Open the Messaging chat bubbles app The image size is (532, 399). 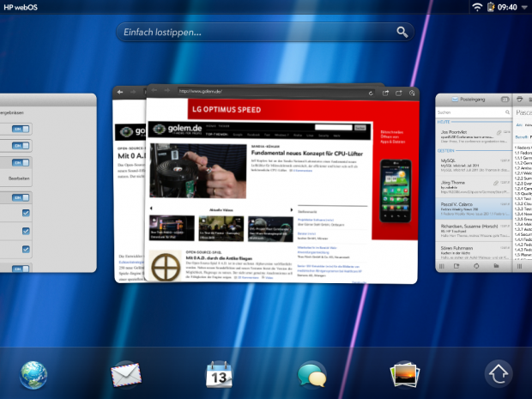pyautogui.click(x=312, y=375)
